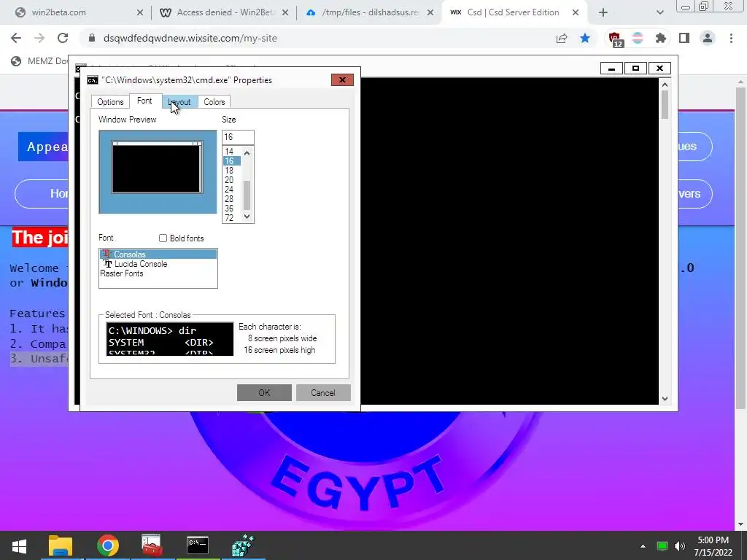This screenshot has height=560, width=747.
Task: Share this page icon in address bar
Action: tap(562, 38)
